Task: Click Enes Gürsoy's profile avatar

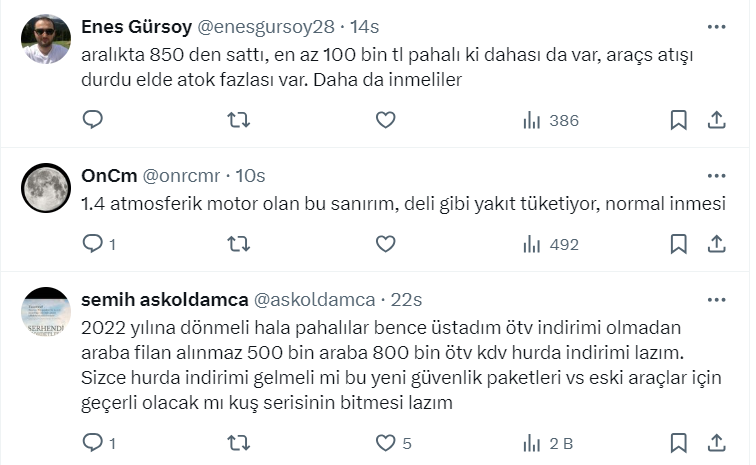Action: pos(46,40)
